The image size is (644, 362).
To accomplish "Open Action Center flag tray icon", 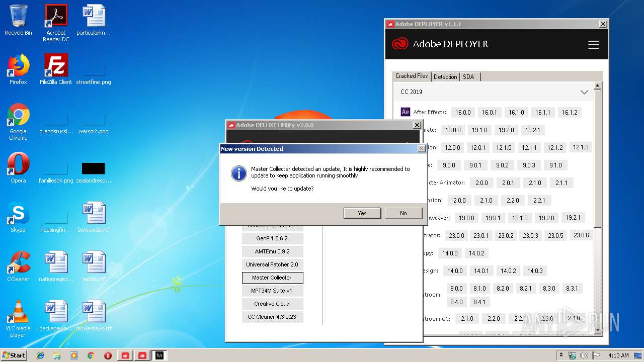I will (596, 355).
